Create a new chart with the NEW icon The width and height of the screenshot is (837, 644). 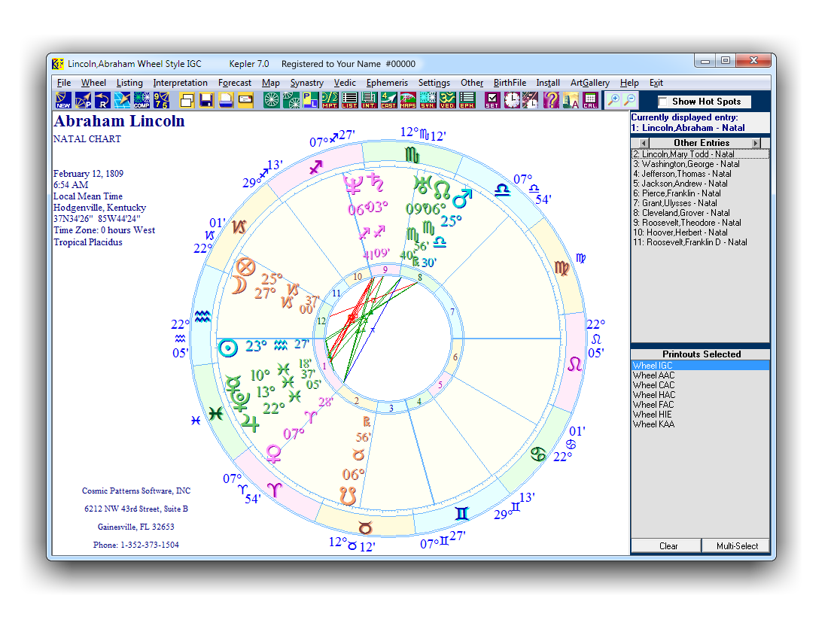(62, 99)
